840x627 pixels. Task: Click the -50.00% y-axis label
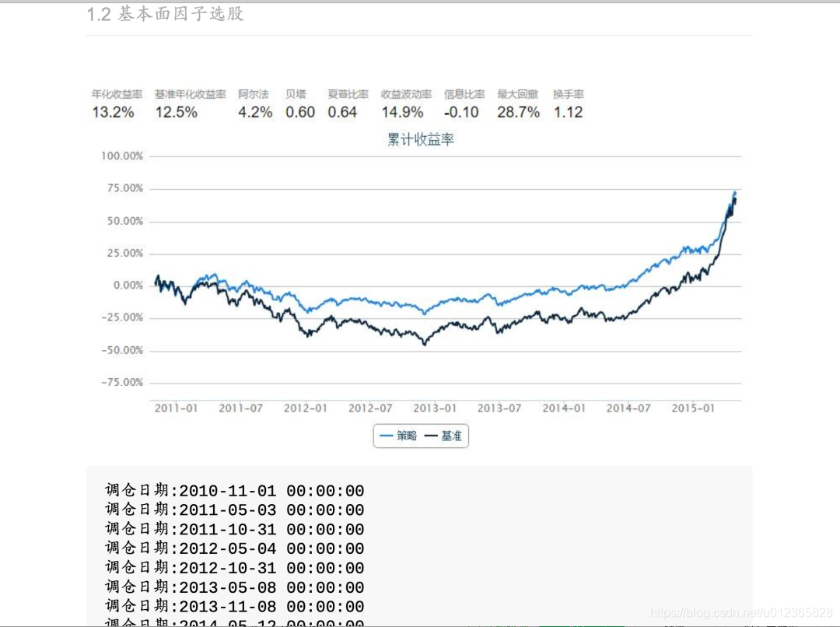tap(122, 351)
